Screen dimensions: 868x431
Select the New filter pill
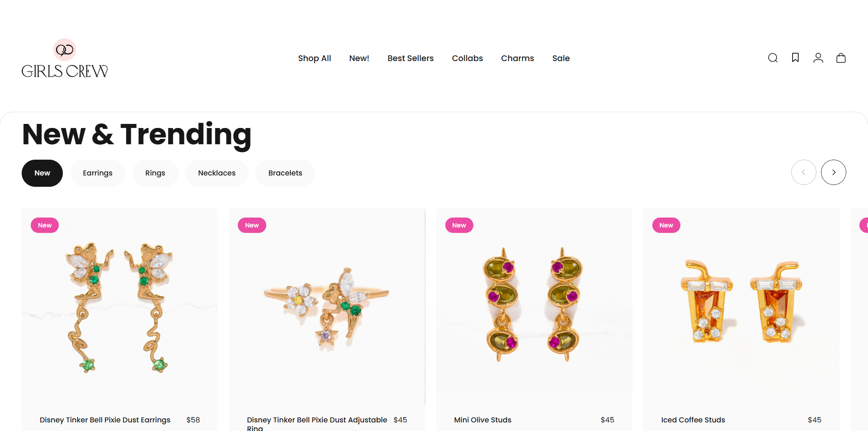point(42,173)
